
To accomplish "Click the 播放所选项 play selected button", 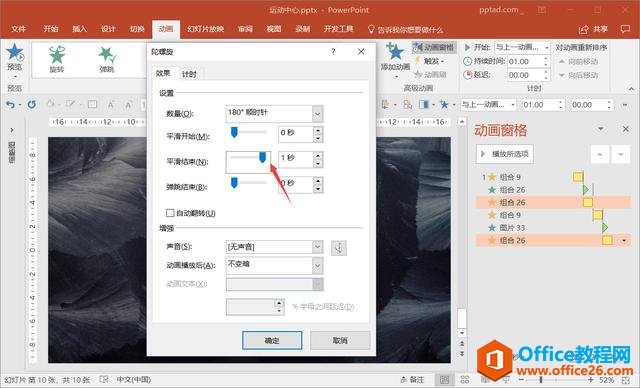I will coord(505,154).
